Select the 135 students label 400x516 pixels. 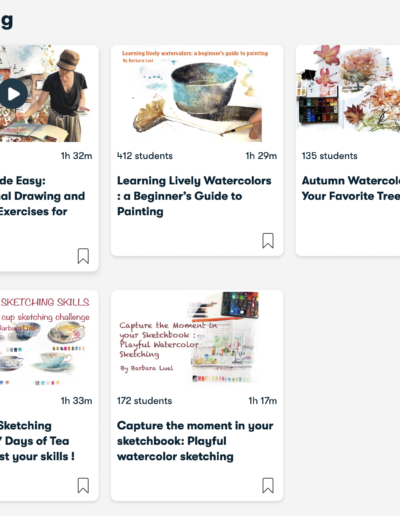(x=329, y=156)
